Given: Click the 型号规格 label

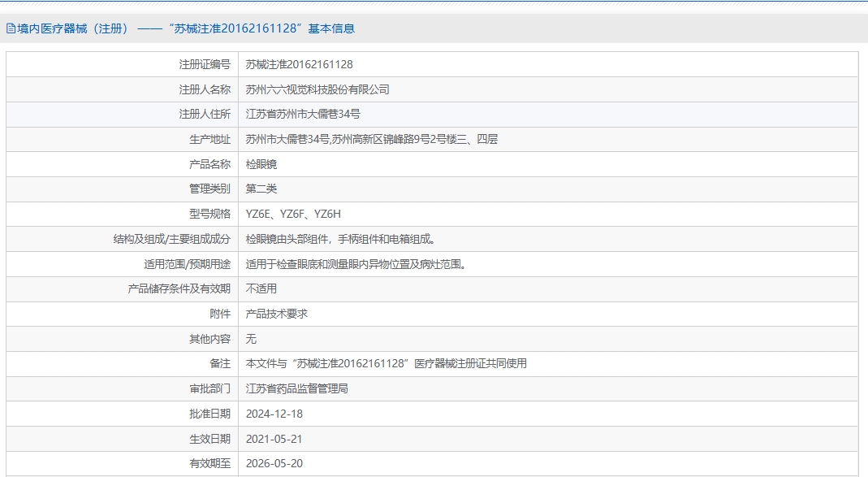Looking at the screenshot, I should [x=209, y=214].
